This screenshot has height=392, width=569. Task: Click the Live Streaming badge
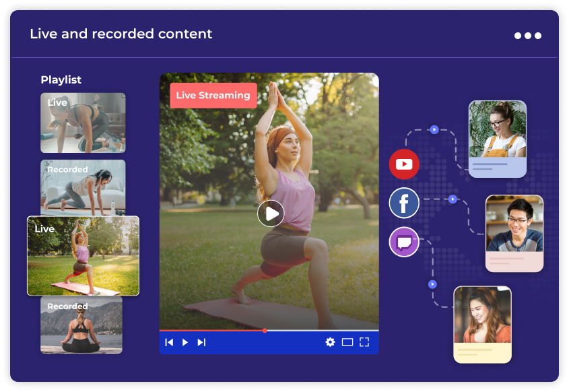pos(213,96)
